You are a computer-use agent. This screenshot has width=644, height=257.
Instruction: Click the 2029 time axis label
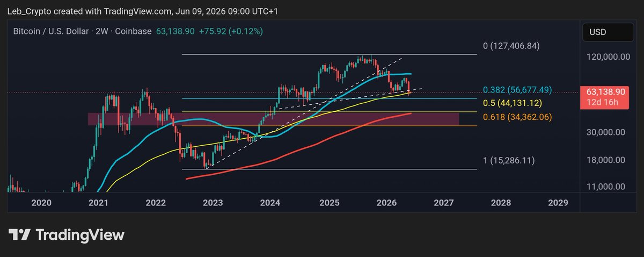coord(558,203)
